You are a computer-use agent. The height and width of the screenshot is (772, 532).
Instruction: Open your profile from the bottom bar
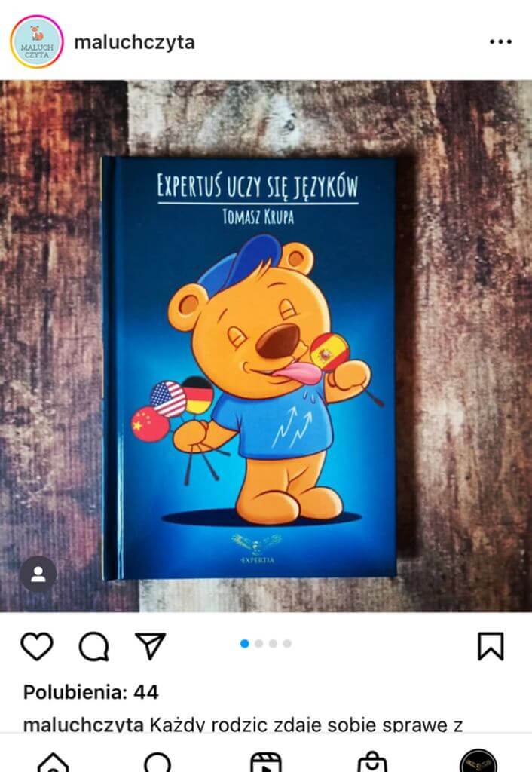coord(478,761)
